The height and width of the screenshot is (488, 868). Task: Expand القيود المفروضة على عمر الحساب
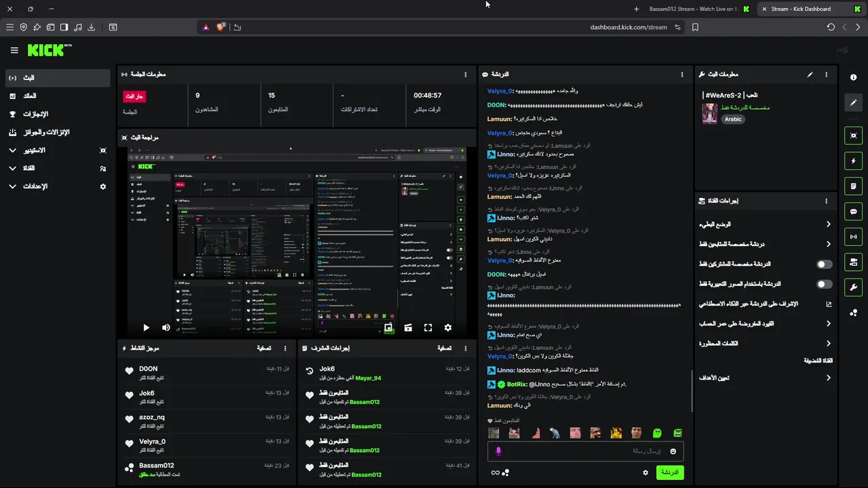pyautogui.click(x=766, y=324)
